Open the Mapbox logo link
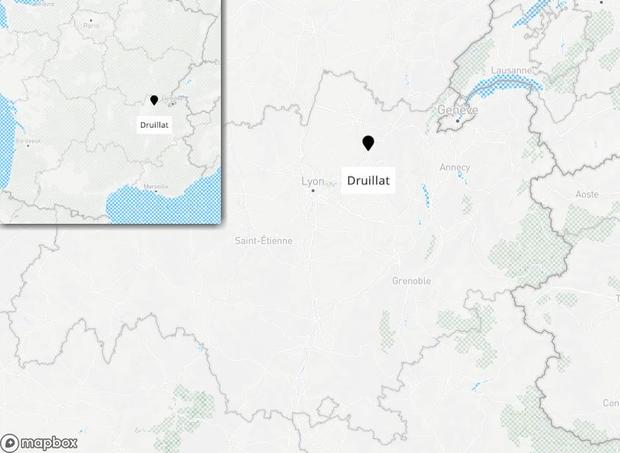The width and height of the screenshot is (620, 453). [x=39, y=443]
